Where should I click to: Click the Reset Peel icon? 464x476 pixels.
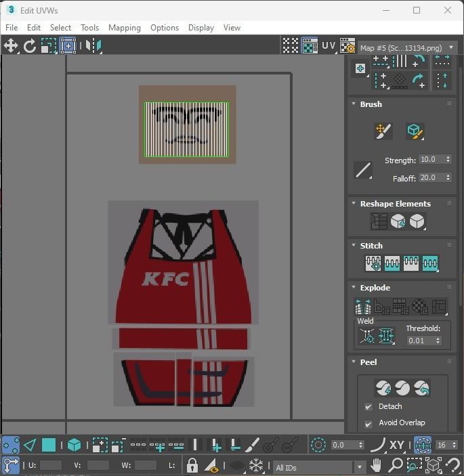coord(421,388)
